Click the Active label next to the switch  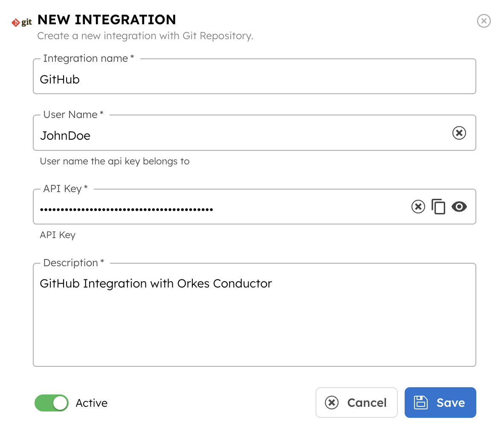click(x=91, y=403)
